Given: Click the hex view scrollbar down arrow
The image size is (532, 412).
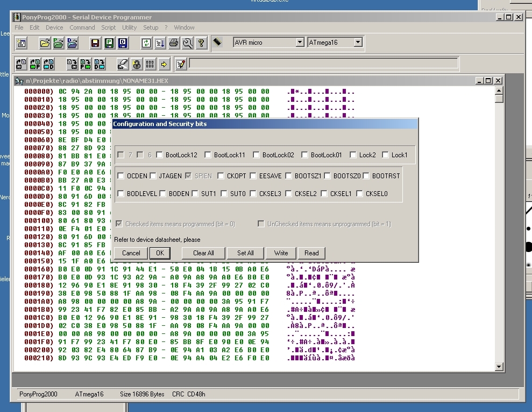Looking at the screenshot, I should 499,366.
